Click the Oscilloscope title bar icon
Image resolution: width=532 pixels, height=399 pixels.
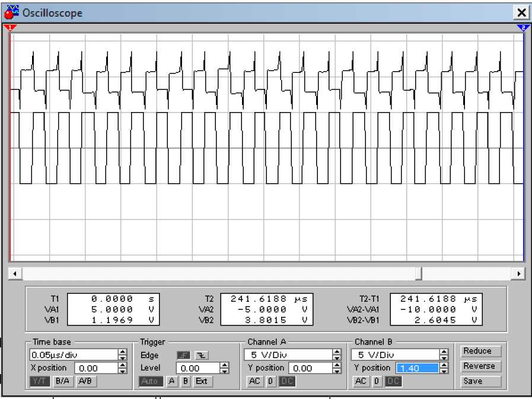(x=12, y=12)
